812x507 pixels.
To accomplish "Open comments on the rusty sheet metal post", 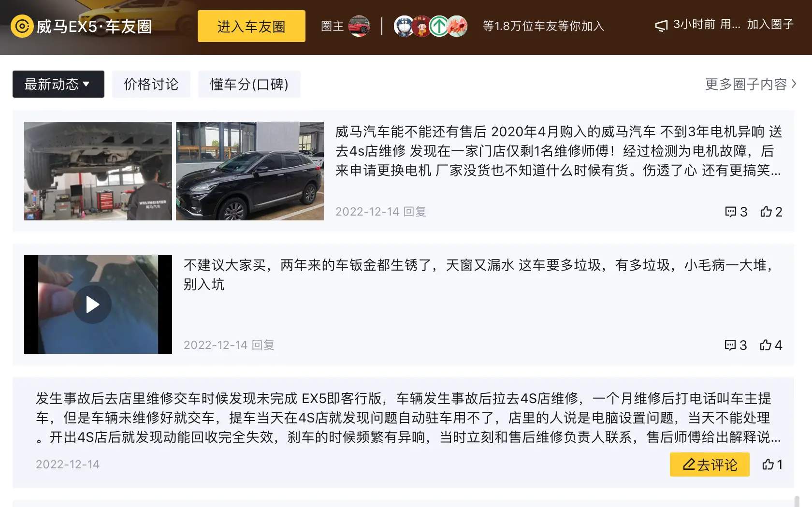I will pyautogui.click(x=736, y=345).
